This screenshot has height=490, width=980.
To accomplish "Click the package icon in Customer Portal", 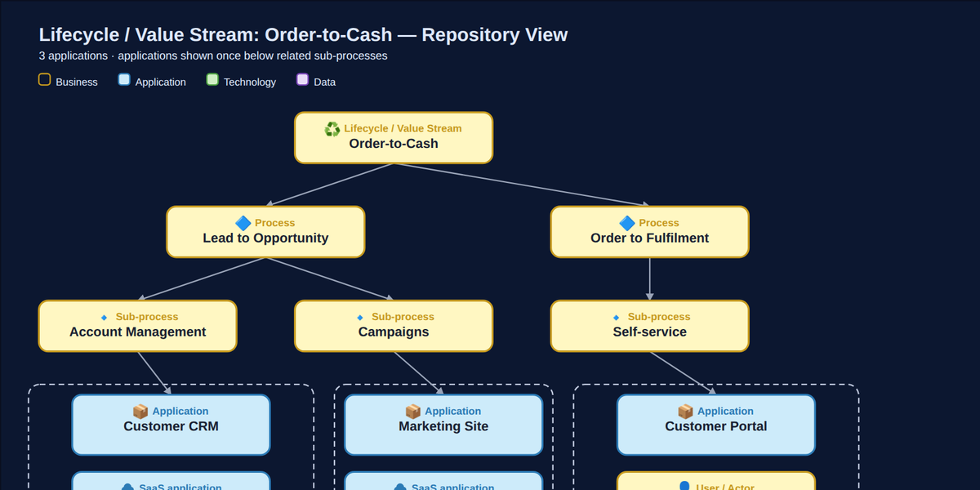I will [685, 412].
